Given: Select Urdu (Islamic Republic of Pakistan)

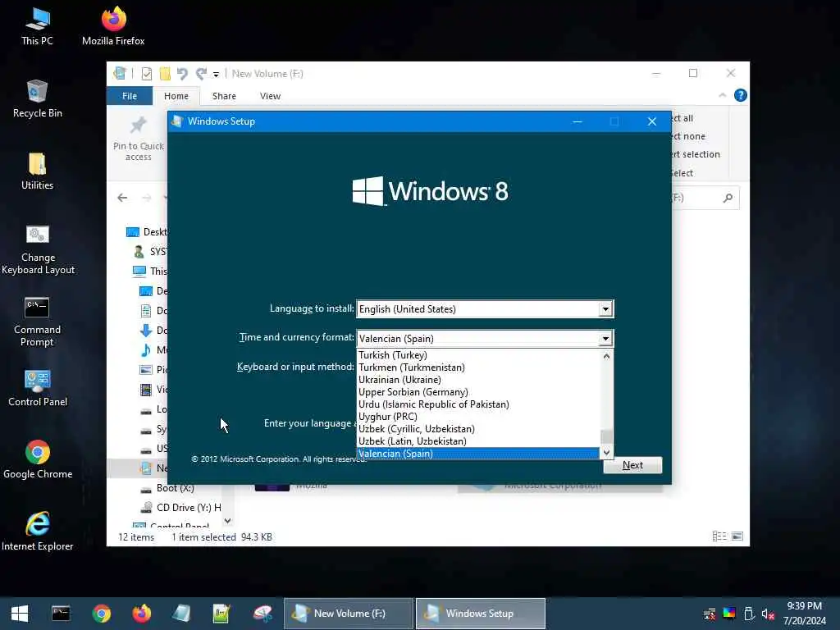Looking at the screenshot, I should [x=478, y=404].
